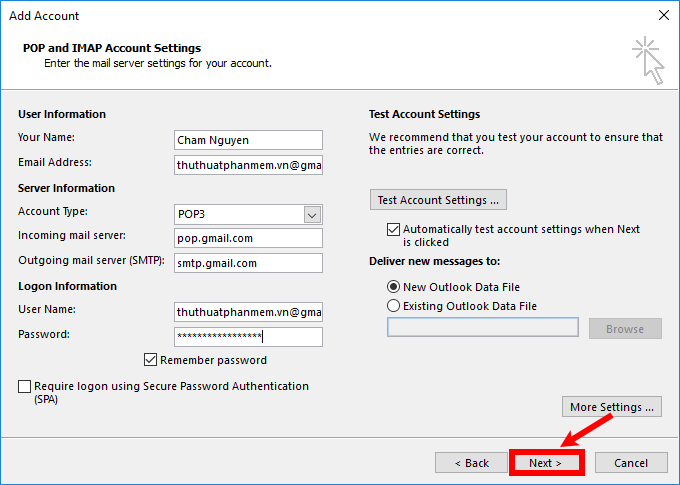Image resolution: width=680 pixels, height=485 pixels.
Task: Click the User Name field
Action: (x=248, y=312)
